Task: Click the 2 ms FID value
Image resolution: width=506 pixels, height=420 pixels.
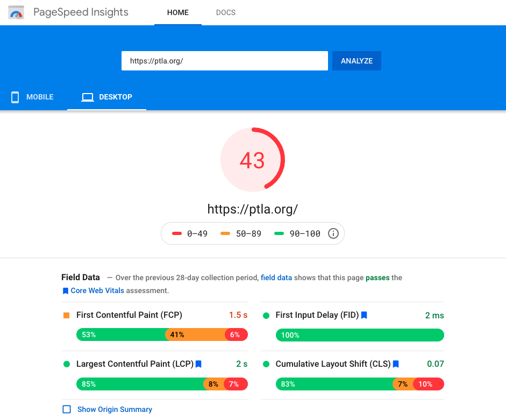Action: (434, 316)
